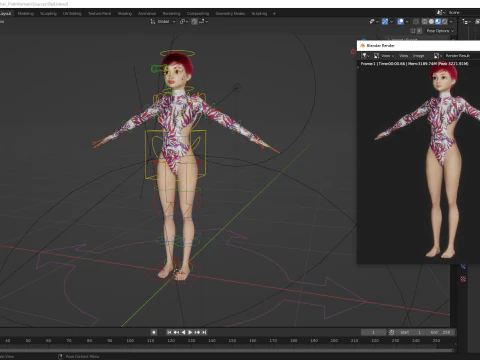Toggle the preview range clock icon
This screenshot has height=360, width=480.
[x=392, y=332]
